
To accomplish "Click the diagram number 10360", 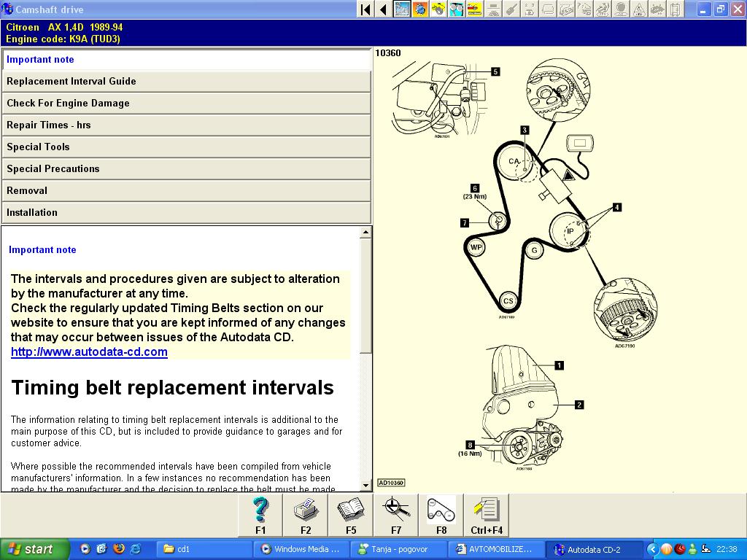I will coord(388,52).
